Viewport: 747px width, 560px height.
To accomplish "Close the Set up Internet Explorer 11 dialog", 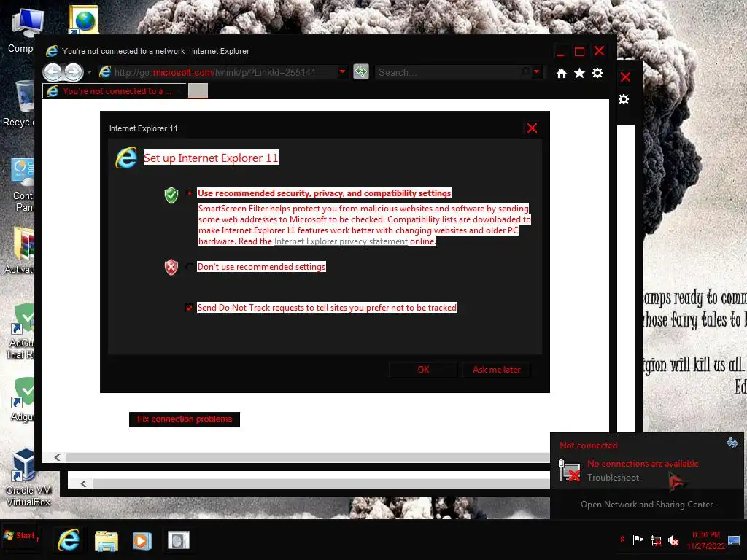I will pos(532,128).
